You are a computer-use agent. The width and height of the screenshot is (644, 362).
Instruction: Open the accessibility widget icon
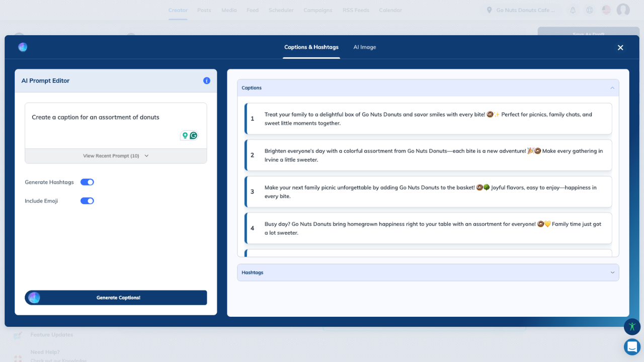click(632, 327)
